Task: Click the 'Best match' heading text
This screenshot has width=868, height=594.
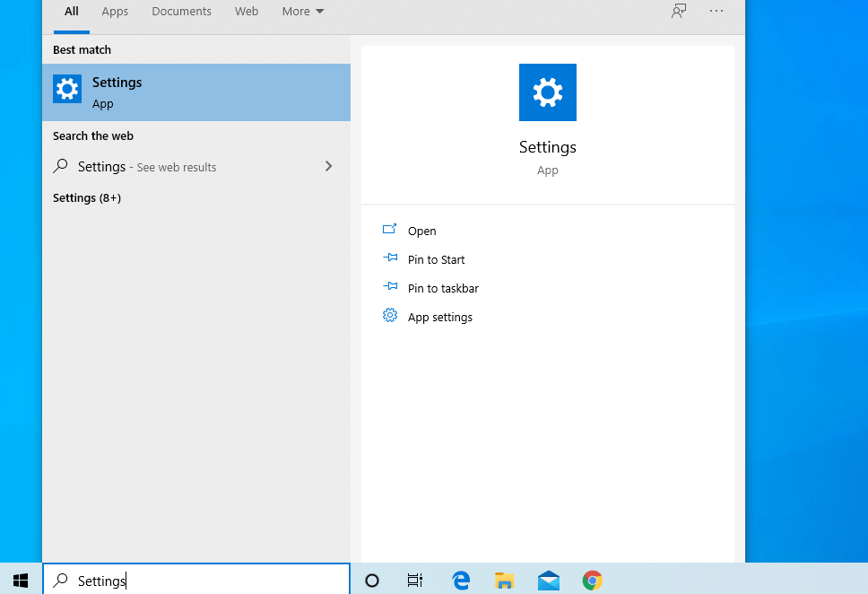Action: click(x=82, y=50)
